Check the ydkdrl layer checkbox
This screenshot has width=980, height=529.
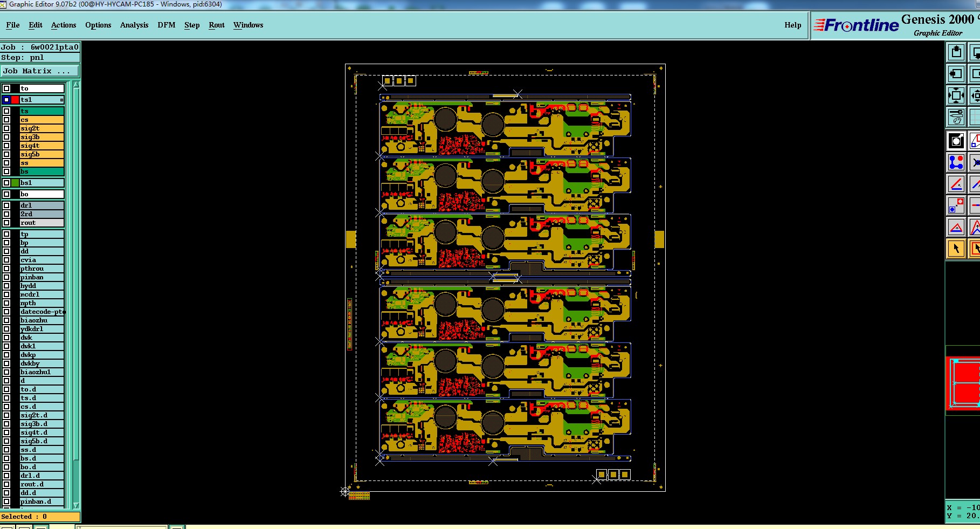(x=6, y=329)
